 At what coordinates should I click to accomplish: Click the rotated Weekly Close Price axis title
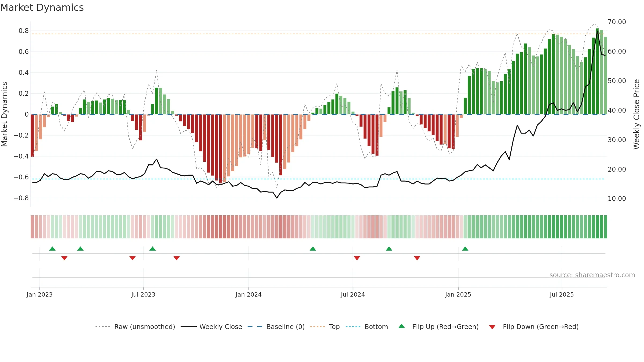636,114
